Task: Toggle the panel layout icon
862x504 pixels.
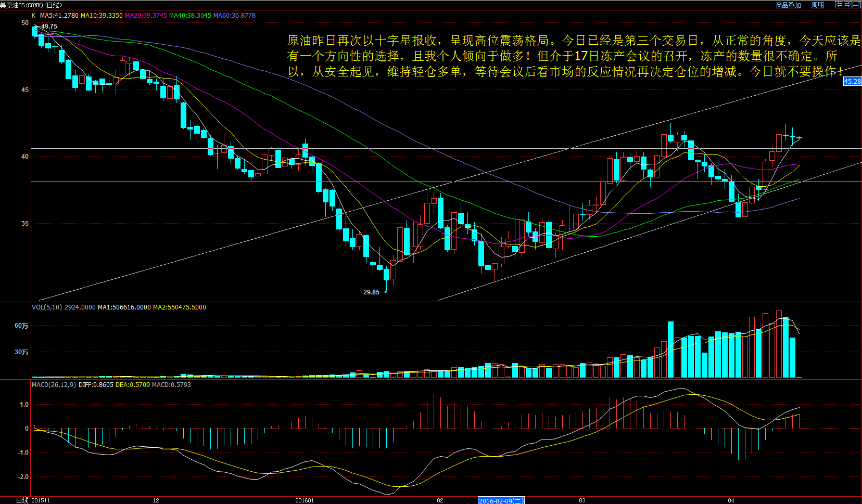Action: [856, 5]
